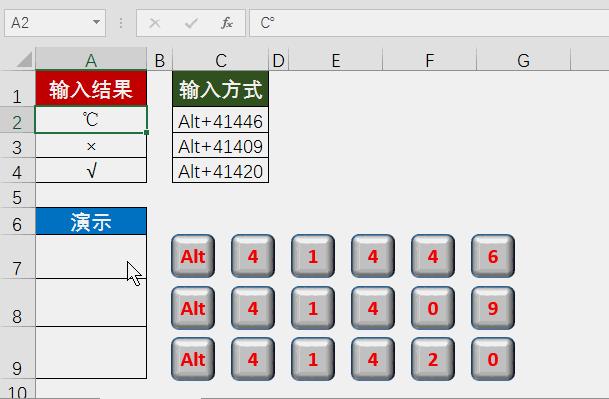Click the red 输入结果 header cell
The height and width of the screenshot is (399, 609).
pyautogui.click(x=91, y=89)
